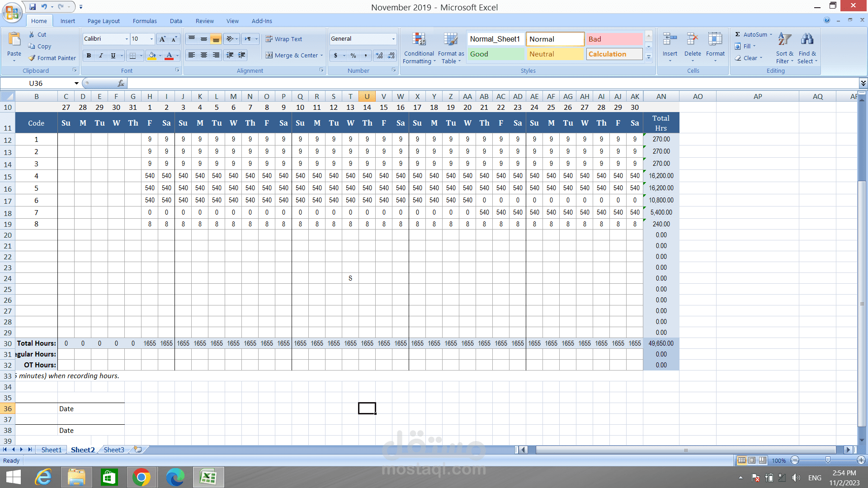This screenshot has height=488, width=868.
Task: Switch to Page Break Preview in status bar
Action: point(763,460)
